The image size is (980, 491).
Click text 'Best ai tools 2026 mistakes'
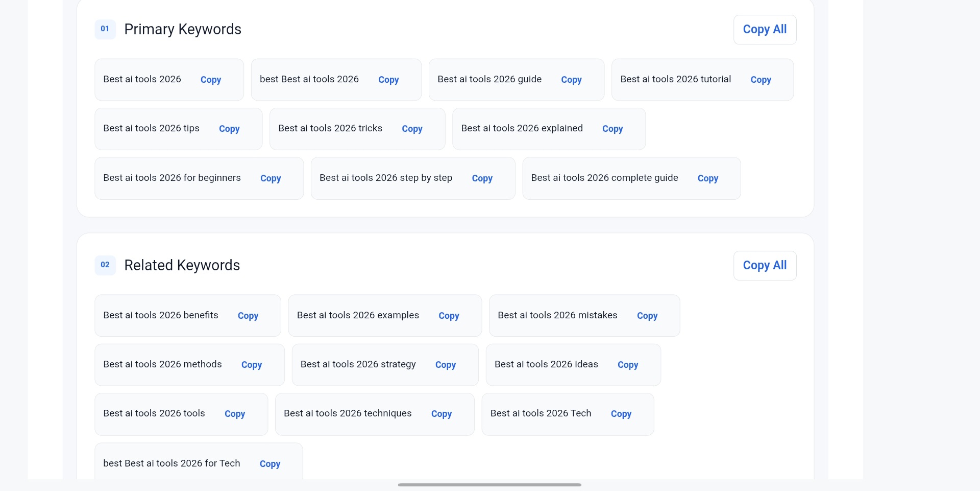pos(557,315)
